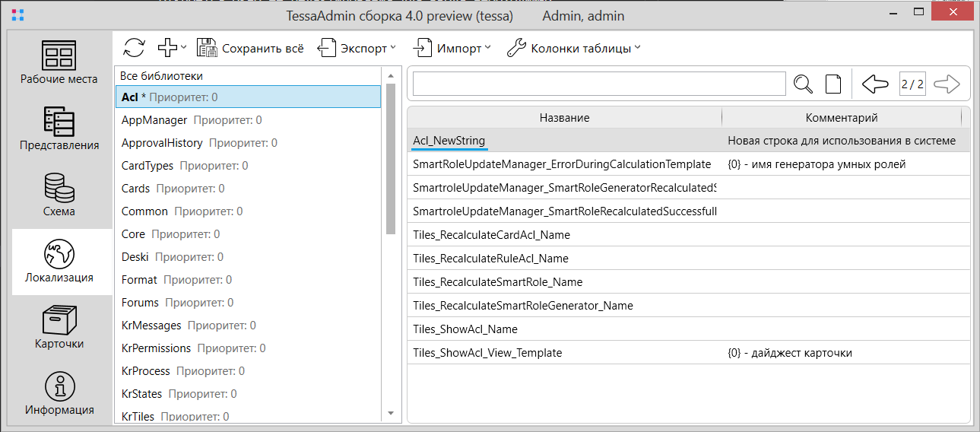Select Tiles_RecalculateRuleAcl_Name row
980x432 pixels.
[x=689, y=259]
